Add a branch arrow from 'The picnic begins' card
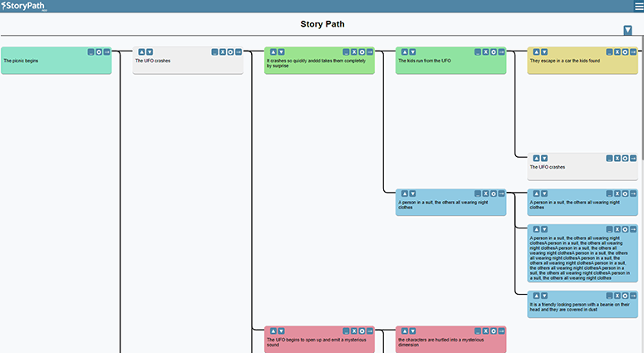The height and width of the screenshot is (353, 644). pyautogui.click(x=106, y=51)
